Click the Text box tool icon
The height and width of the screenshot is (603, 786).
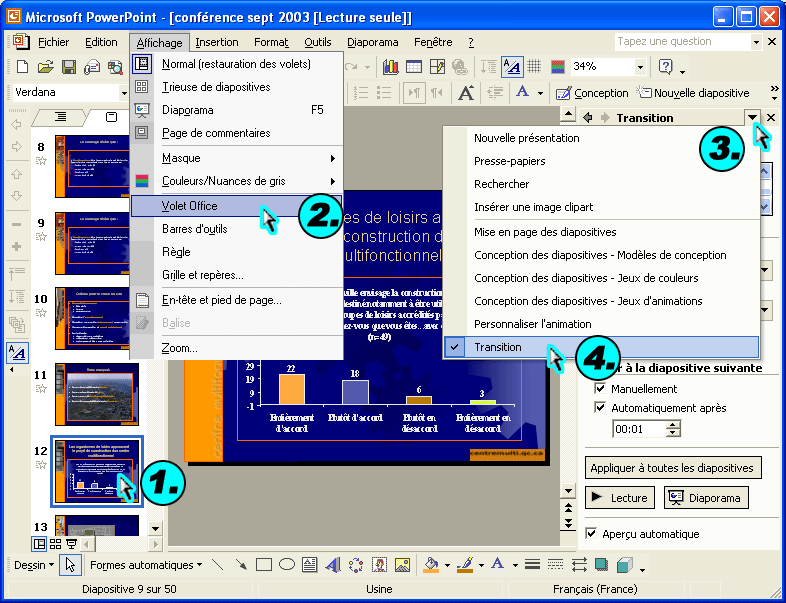(x=310, y=565)
